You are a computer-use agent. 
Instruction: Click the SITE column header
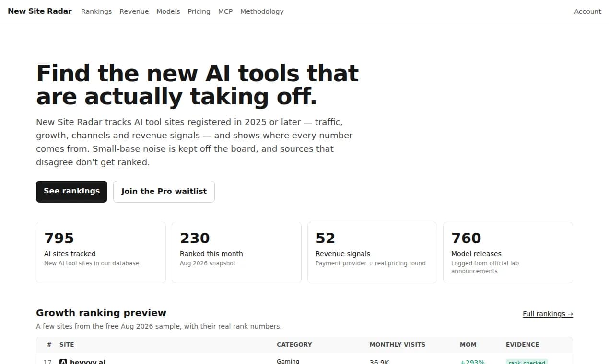67,345
